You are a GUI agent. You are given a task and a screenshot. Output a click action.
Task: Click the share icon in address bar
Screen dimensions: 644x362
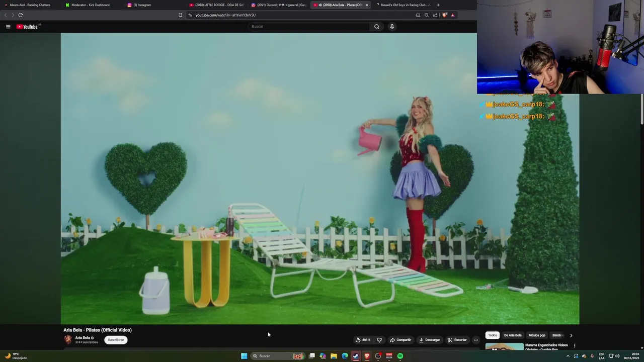coord(435,15)
